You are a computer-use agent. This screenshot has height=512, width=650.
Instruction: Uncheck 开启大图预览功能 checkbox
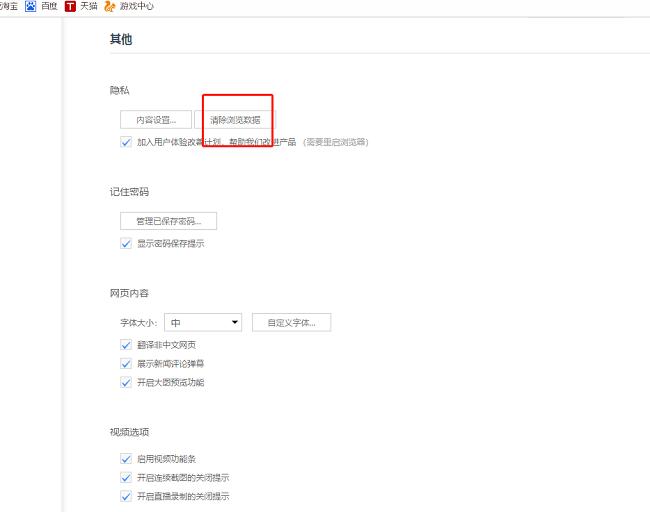(126, 382)
